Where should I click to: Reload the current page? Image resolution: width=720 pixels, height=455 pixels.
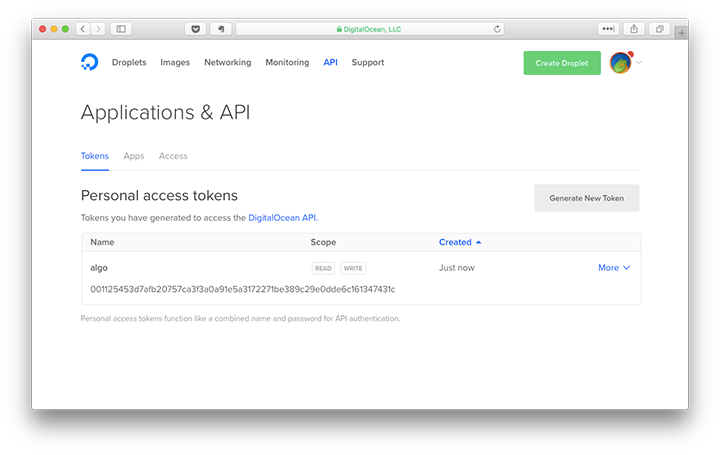pyautogui.click(x=497, y=29)
